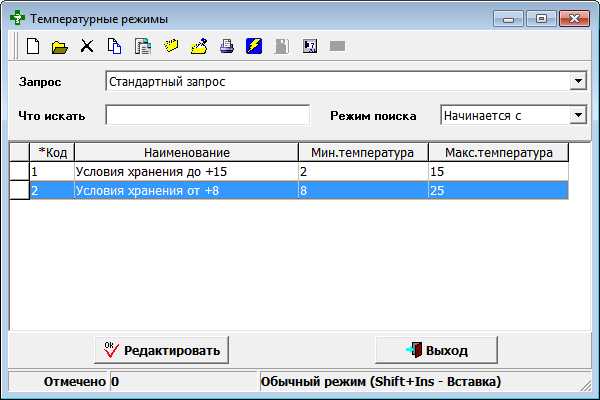
Task: Click the Выход button
Action: [437, 350]
